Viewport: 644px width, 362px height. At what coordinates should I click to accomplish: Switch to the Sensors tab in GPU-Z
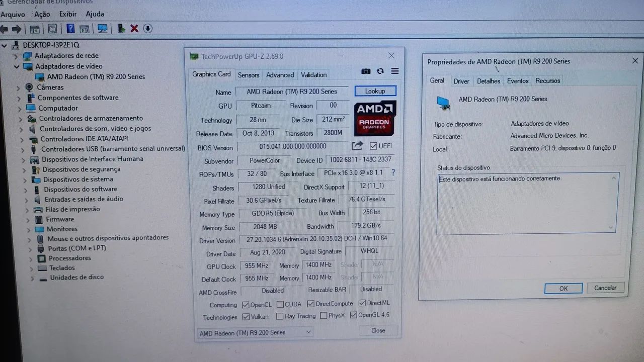tap(249, 75)
